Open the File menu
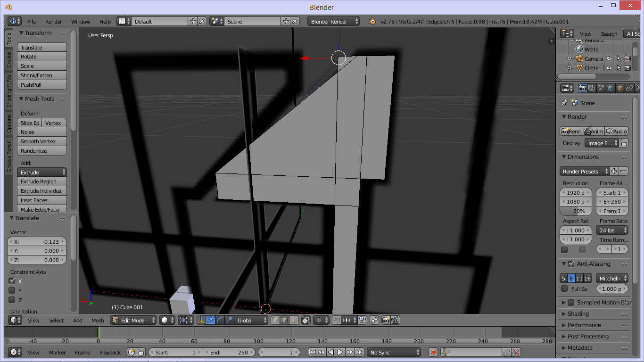 pyautogui.click(x=32, y=22)
